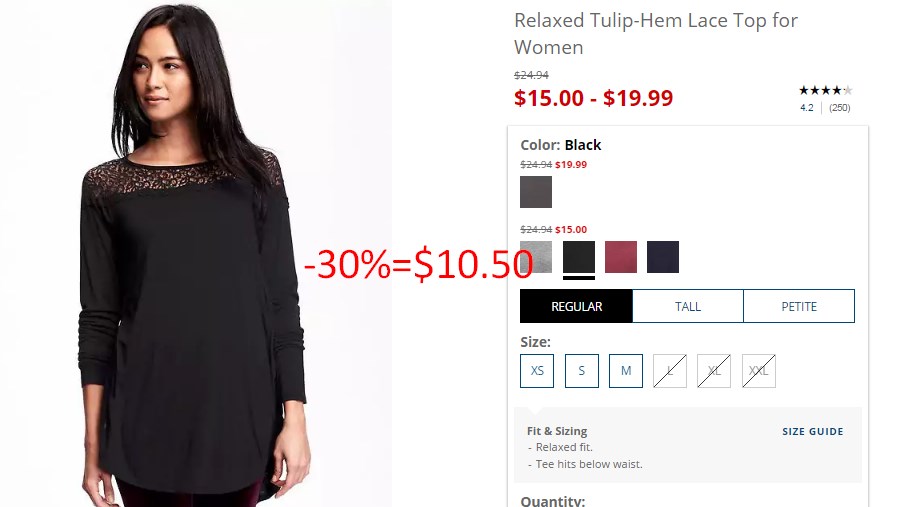Screen dimensions: 900x507
Task: Select size XS
Action: coord(537,371)
